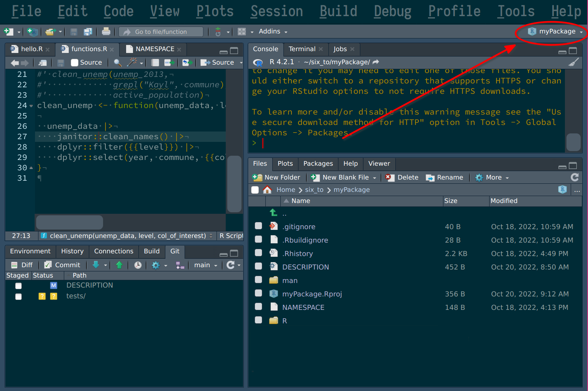Switch to the Packages tab

click(x=318, y=164)
